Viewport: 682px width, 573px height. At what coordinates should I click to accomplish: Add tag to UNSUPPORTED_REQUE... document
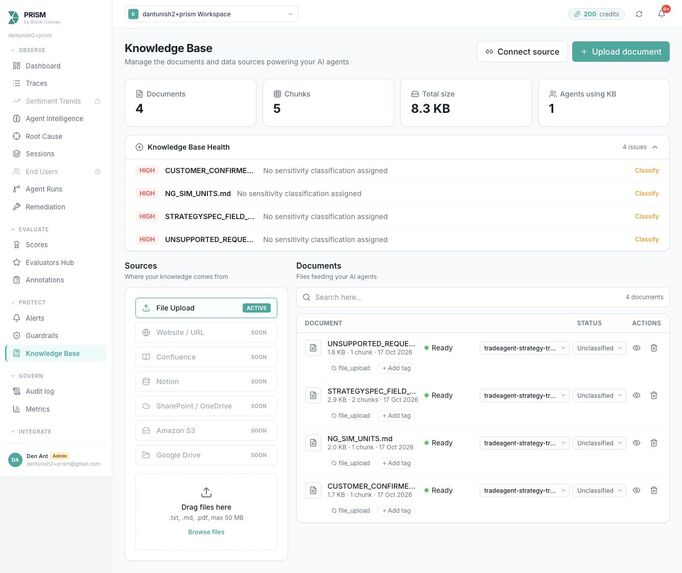click(x=396, y=368)
